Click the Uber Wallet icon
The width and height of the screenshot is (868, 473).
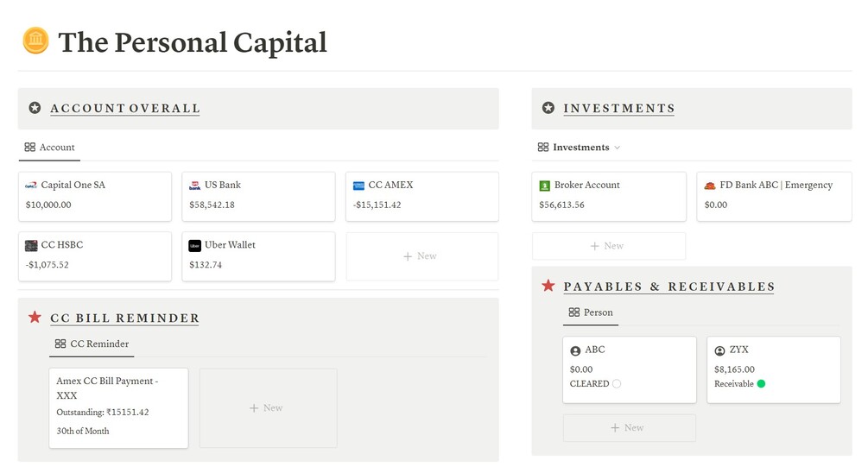coord(195,245)
